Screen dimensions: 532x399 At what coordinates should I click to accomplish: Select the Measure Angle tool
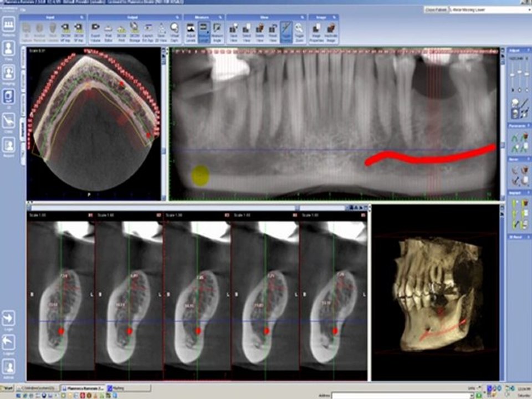coord(217,32)
